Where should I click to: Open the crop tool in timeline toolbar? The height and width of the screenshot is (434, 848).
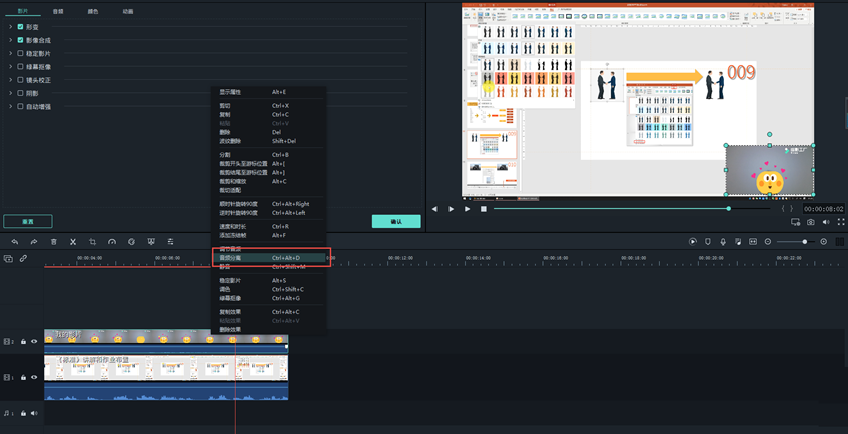click(92, 241)
